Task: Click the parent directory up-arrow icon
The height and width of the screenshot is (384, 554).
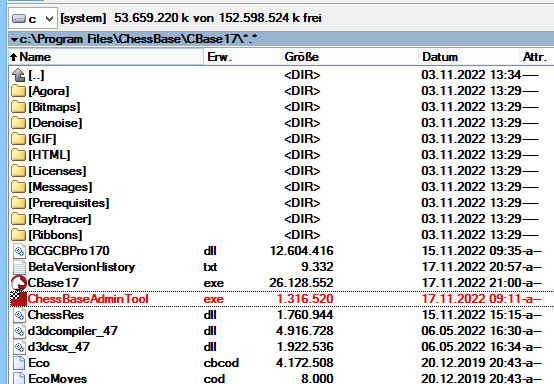Action: 18,75
